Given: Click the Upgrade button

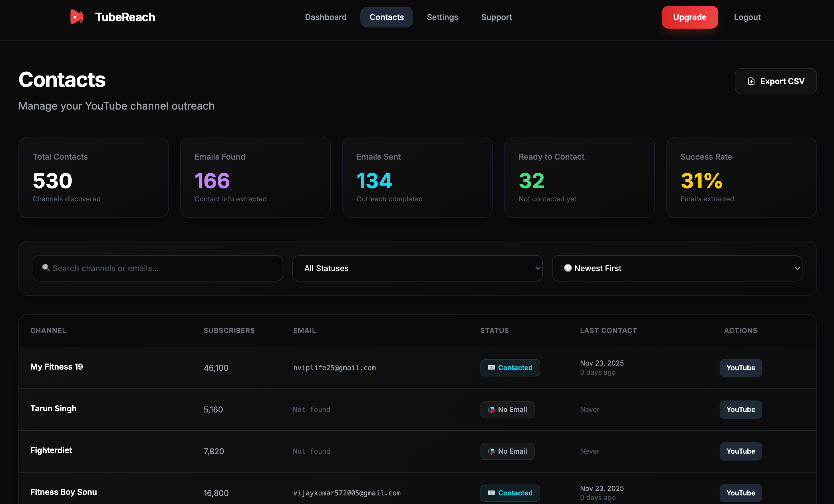Looking at the screenshot, I should pyautogui.click(x=690, y=17).
